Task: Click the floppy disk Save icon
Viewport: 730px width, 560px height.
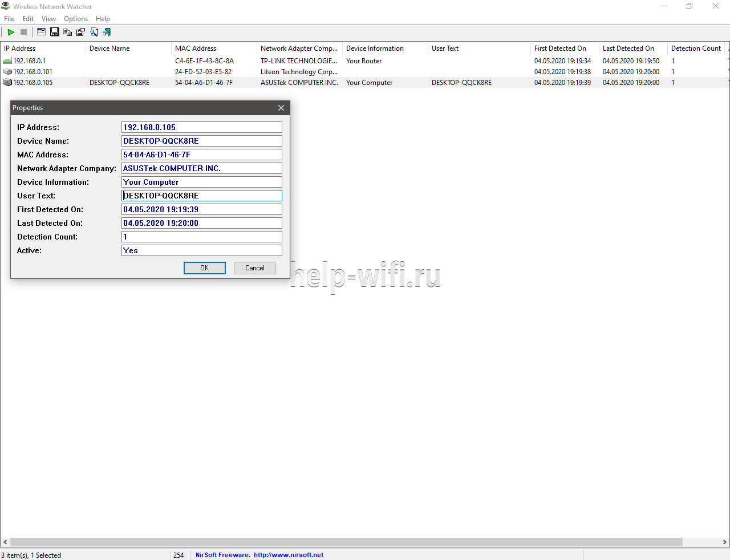Action: pos(55,32)
